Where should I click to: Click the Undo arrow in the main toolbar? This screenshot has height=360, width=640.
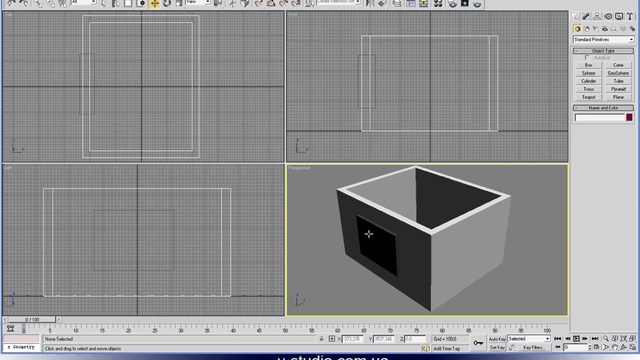click(11, 3)
